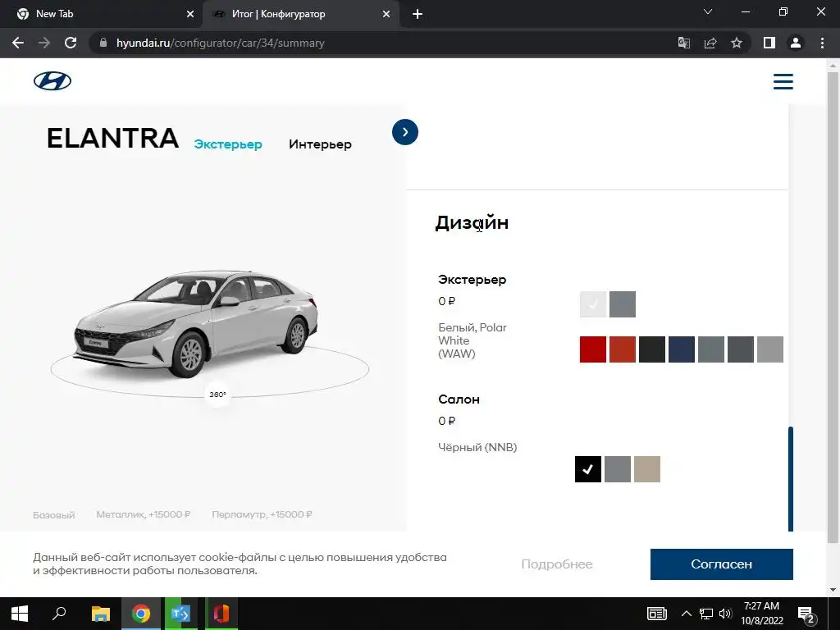This screenshot has width=840, height=630.
Task: Open the Chrome tab search chevron
Action: coord(708,11)
